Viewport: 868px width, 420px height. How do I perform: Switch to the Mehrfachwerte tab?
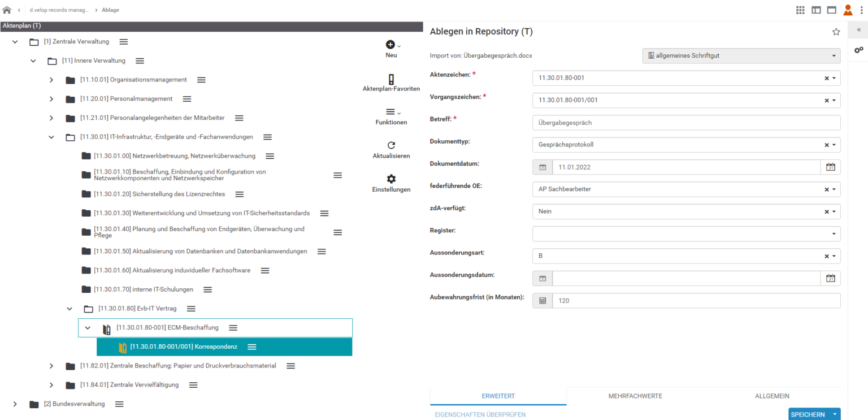[635, 396]
